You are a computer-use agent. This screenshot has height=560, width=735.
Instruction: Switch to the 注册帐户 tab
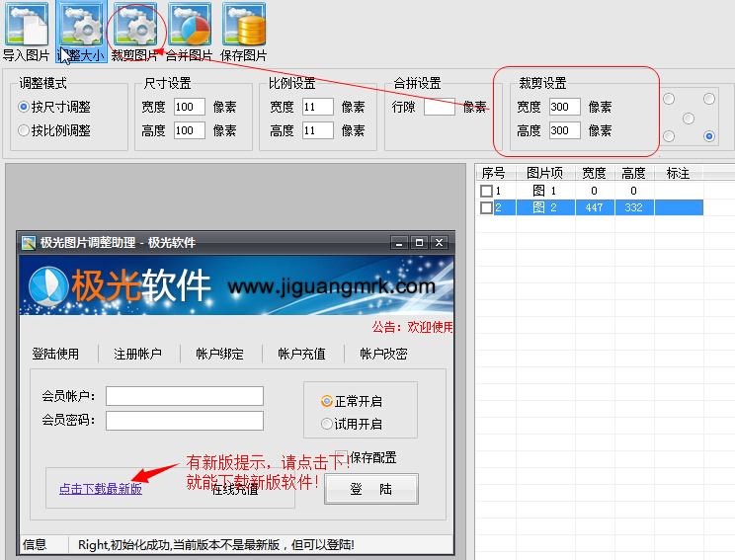coord(138,354)
